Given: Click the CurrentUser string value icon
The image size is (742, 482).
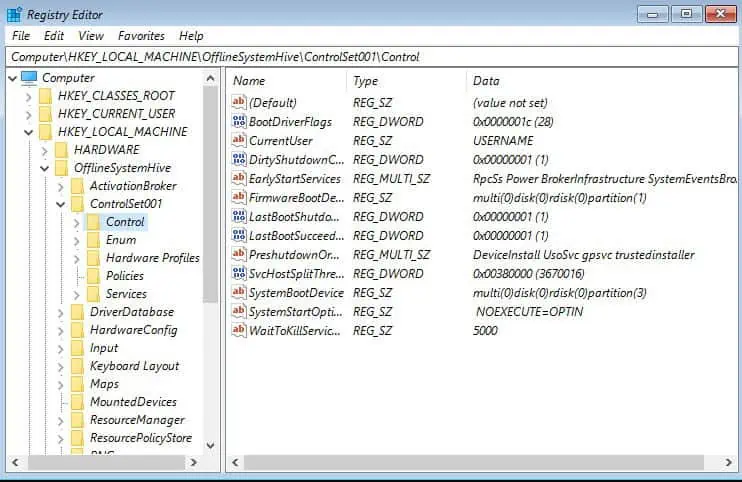Looking at the screenshot, I should pyautogui.click(x=239, y=140).
